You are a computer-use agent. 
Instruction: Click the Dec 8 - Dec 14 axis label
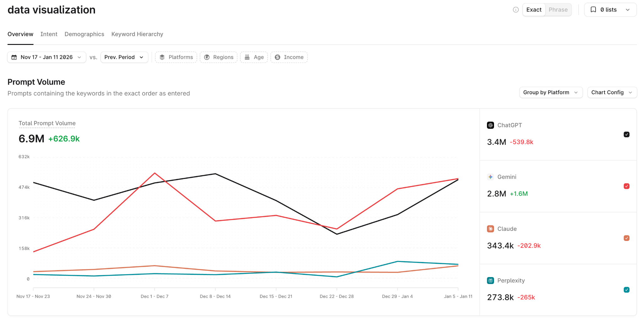coord(215,296)
